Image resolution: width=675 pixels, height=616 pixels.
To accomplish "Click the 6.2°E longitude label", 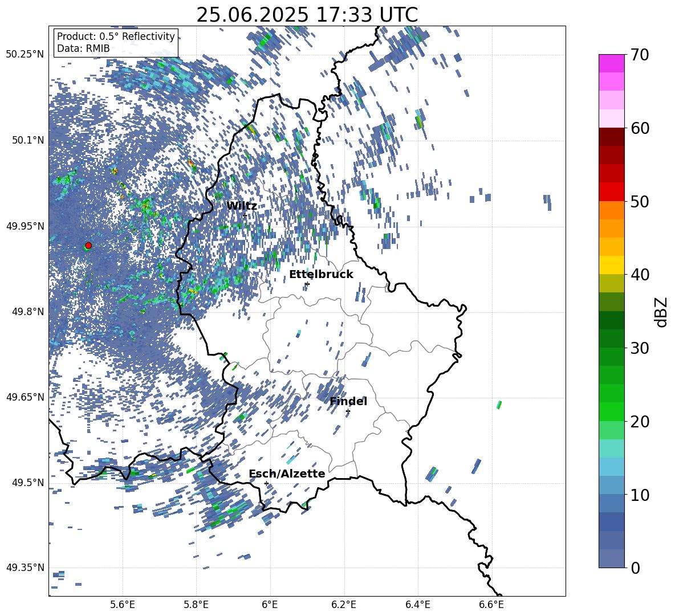I will (344, 605).
